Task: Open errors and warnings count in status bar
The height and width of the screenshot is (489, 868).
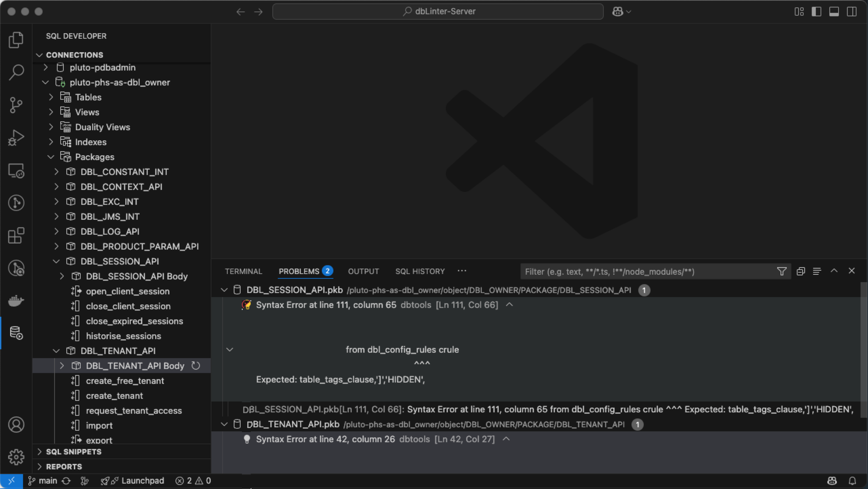Action: coord(193,481)
